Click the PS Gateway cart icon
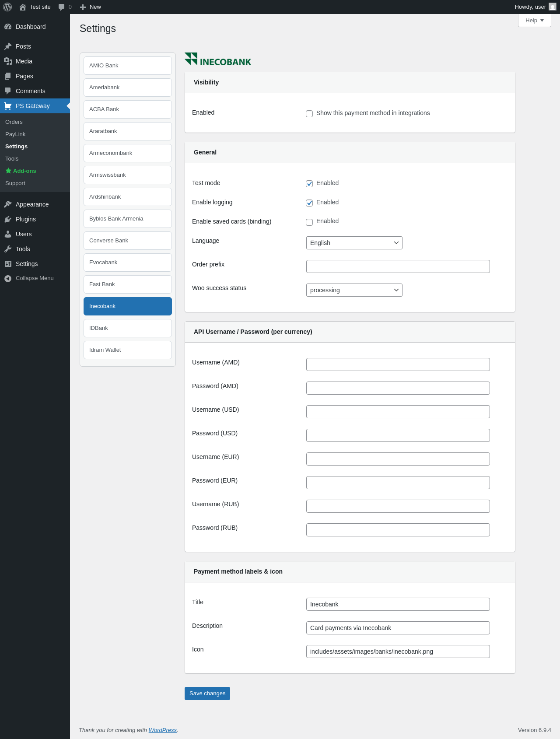 [8, 106]
